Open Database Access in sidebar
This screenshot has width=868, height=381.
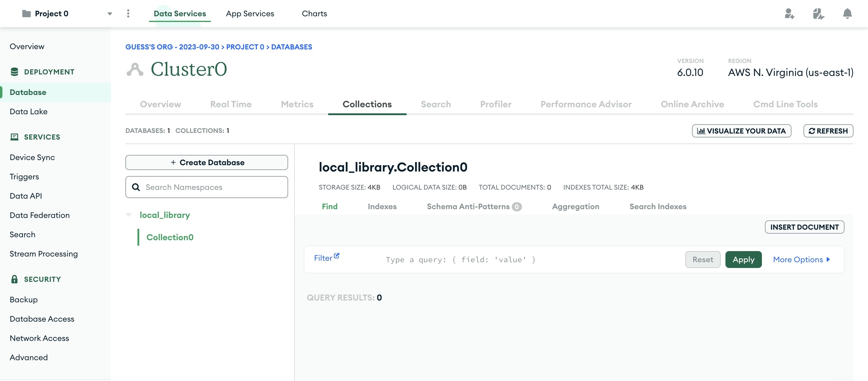42,318
